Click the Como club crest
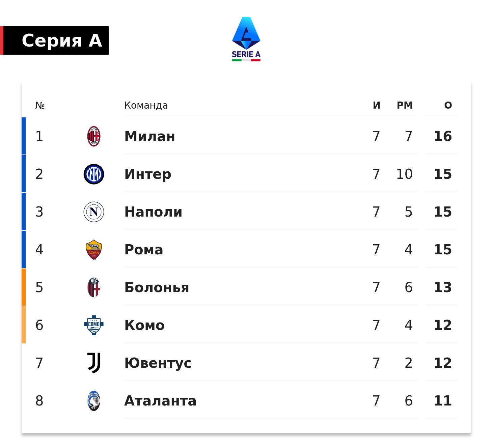492x448 pixels. click(94, 325)
